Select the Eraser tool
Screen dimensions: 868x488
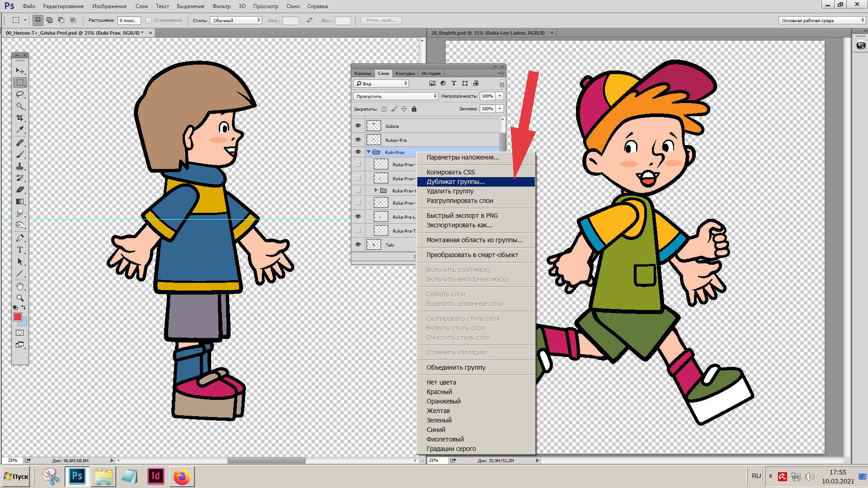20,190
